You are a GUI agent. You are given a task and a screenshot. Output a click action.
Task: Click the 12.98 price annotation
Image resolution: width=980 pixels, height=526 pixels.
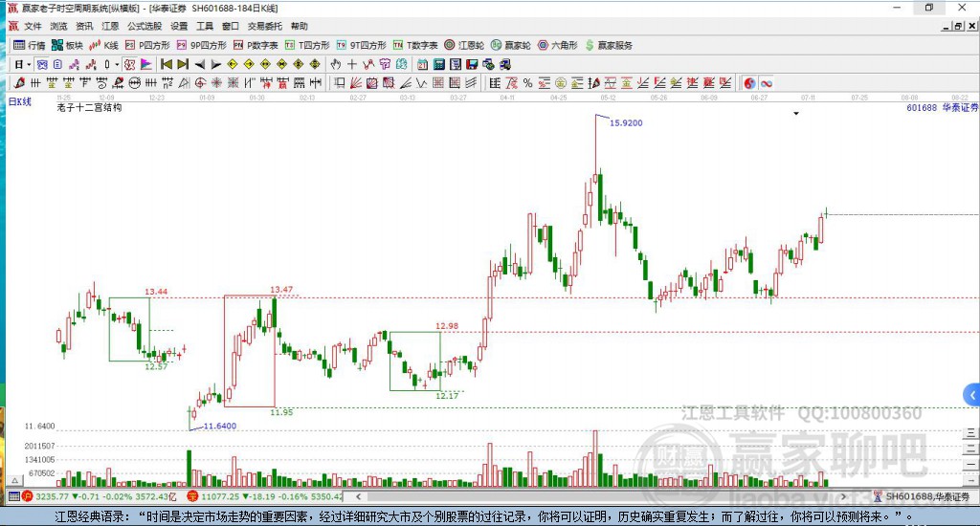[x=447, y=326]
